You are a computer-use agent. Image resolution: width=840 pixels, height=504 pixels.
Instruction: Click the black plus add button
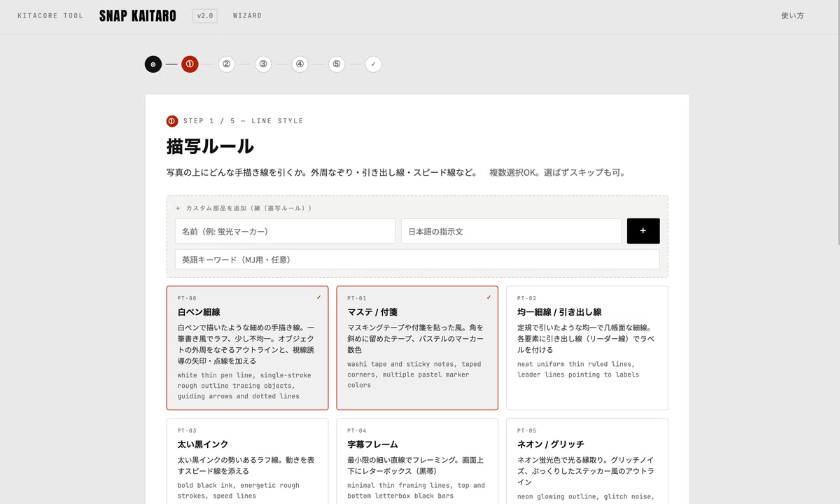(x=643, y=231)
